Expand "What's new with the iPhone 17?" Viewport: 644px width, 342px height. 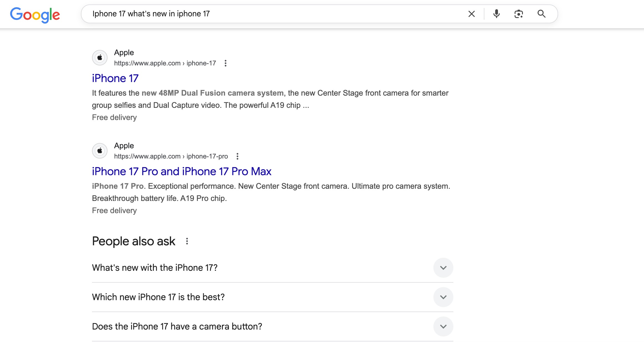coord(443,268)
